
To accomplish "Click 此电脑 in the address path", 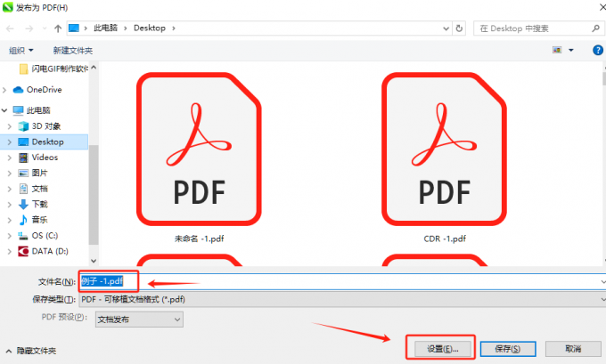I will [x=105, y=28].
